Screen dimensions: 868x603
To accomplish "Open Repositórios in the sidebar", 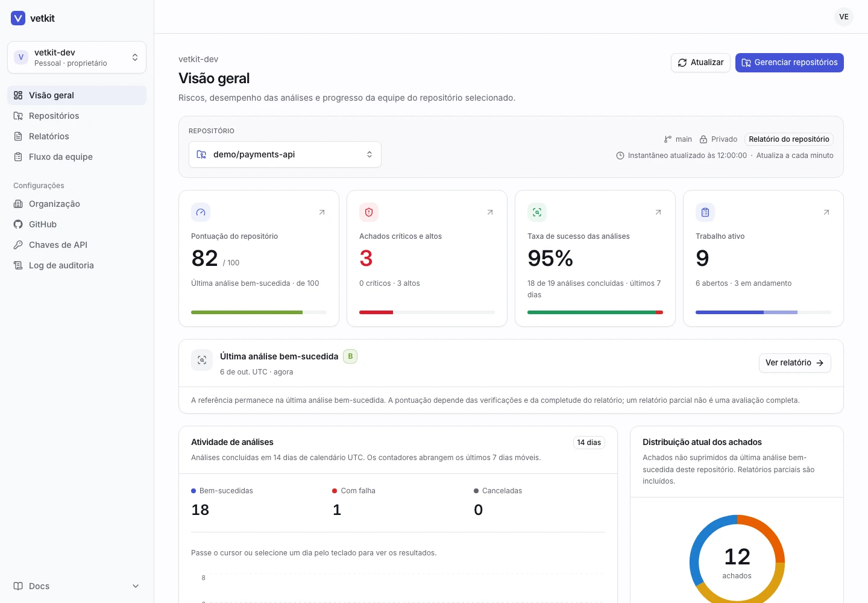I will click(77, 116).
